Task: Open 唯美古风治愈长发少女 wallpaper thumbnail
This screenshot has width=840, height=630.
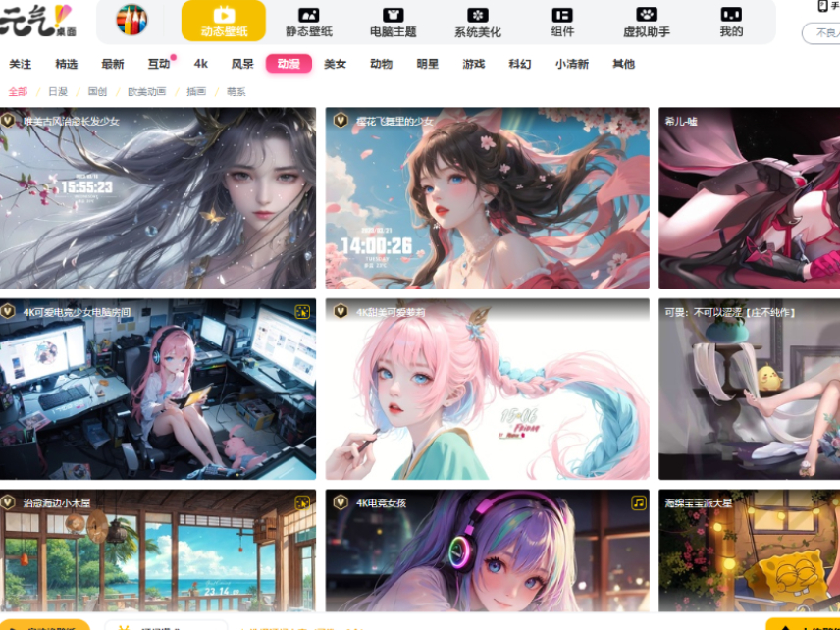Action: [158, 197]
